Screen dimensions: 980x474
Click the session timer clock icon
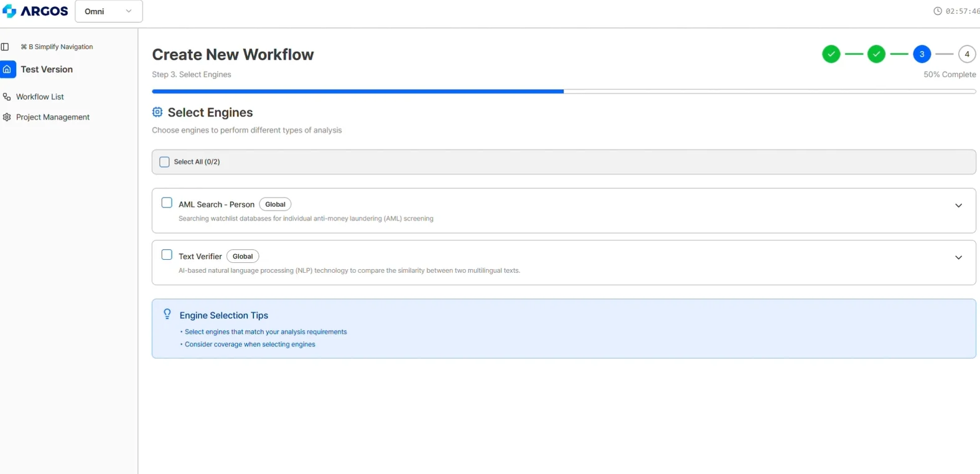click(937, 11)
